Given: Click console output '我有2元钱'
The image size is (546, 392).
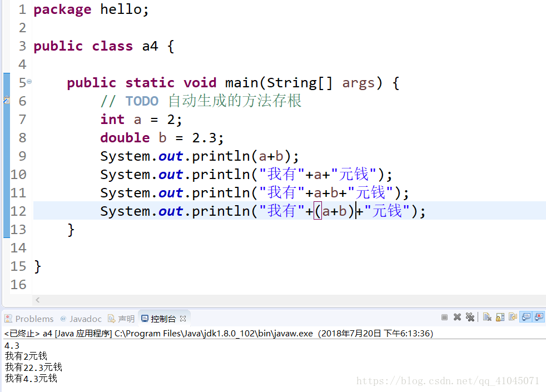Looking at the screenshot, I should pos(26,356).
